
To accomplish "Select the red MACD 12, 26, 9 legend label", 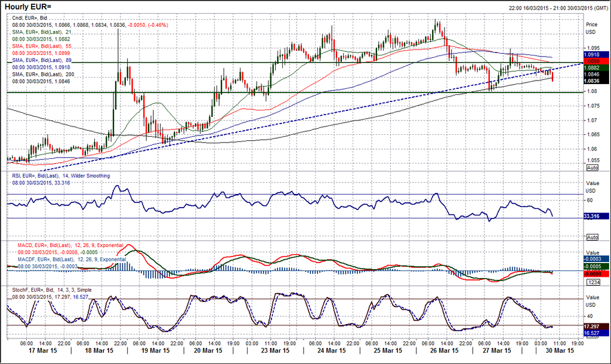I will [x=70, y=245].
